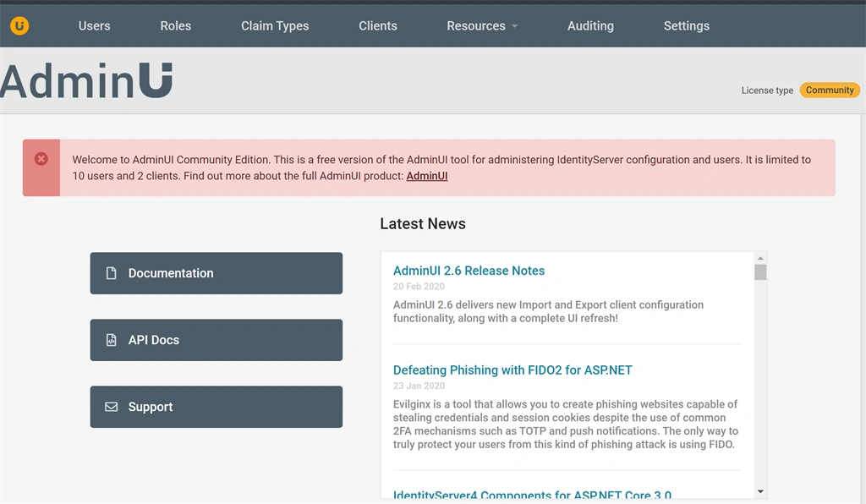
Task: Open the Auditing section
Action: (590, 26)
